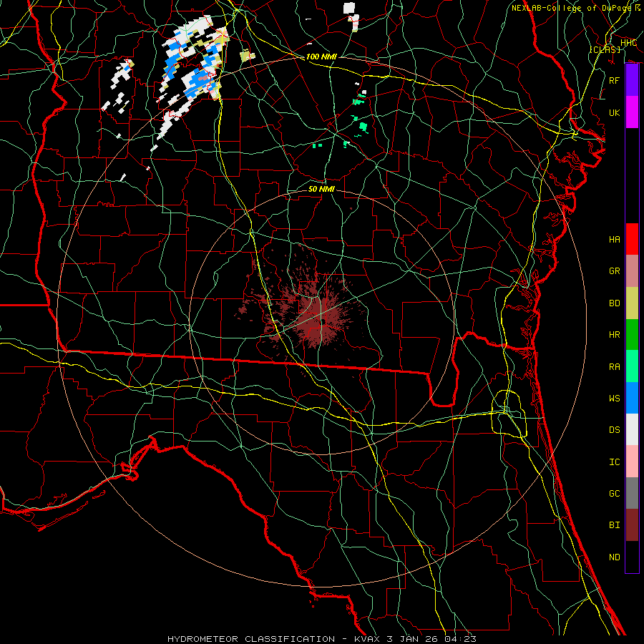This screenshot has height=644, width=644.
Task: Click the DS legend label
Action: (x=614, y=430)
